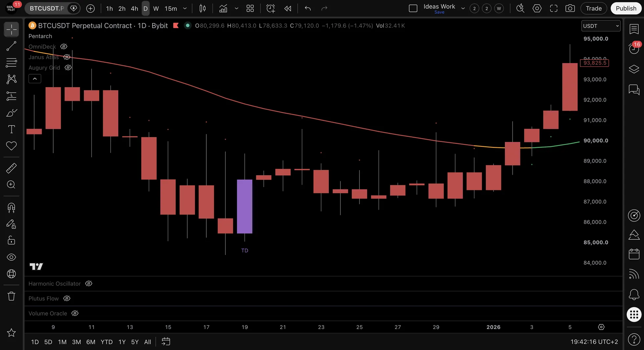
Task: Open the candlestick chart style selector
Action: click(x=203, y=9)
